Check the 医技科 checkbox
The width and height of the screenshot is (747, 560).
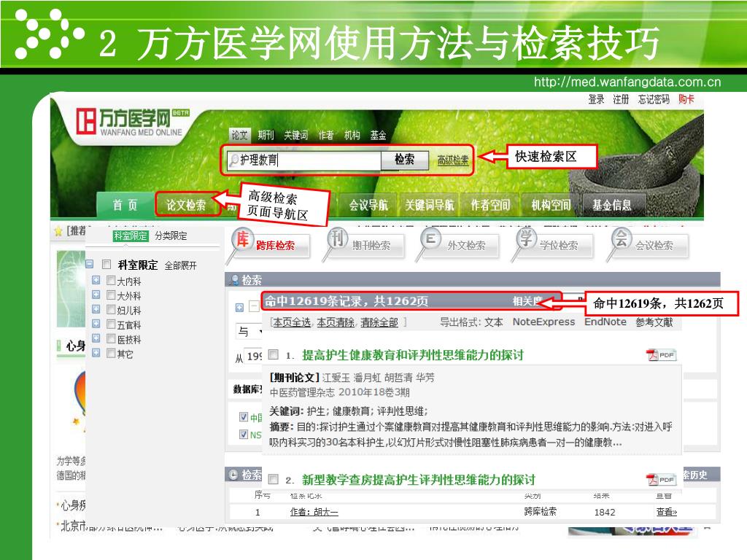pyautogui.click(x=111, y=339)
